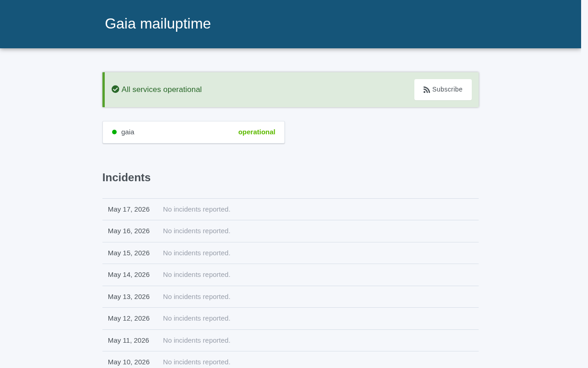Select the May 17, 2026 incident date
Image resolution: width=588 pixels, height=368 pixels.
pos(129,209)
